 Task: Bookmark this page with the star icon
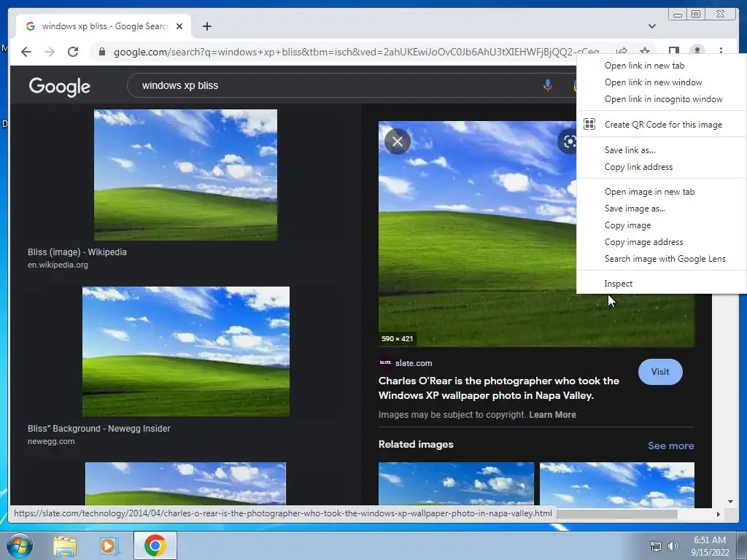[x=645, y=52]
